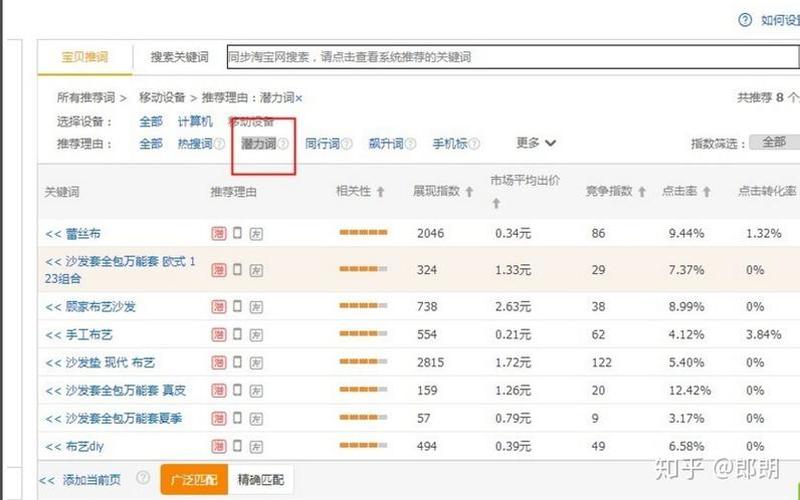
Task: Open the 指数筛选 全部 dropdown
Action: tap(774, 142)
